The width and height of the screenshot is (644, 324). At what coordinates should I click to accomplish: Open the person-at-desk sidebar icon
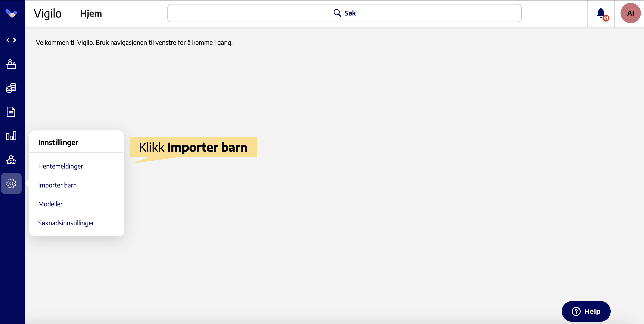[11, 64]
